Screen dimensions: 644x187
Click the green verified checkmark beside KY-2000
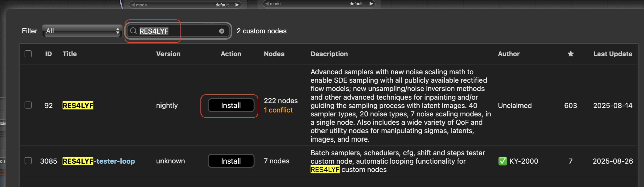tap(502, 161)
